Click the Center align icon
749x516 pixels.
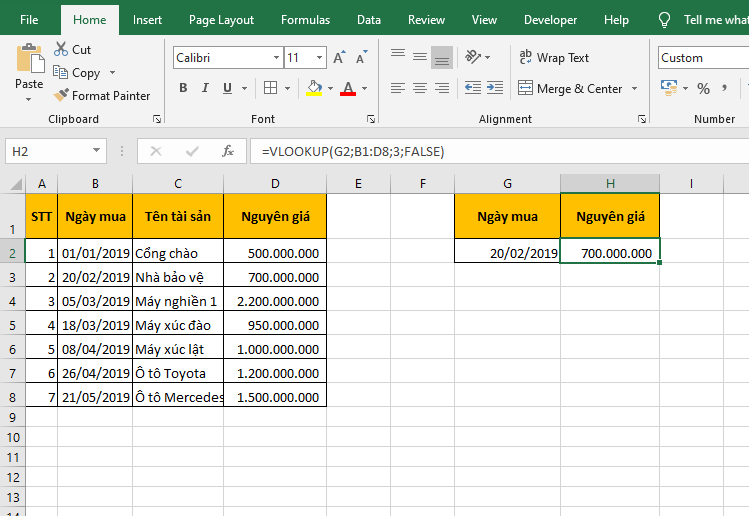(421, 89)
